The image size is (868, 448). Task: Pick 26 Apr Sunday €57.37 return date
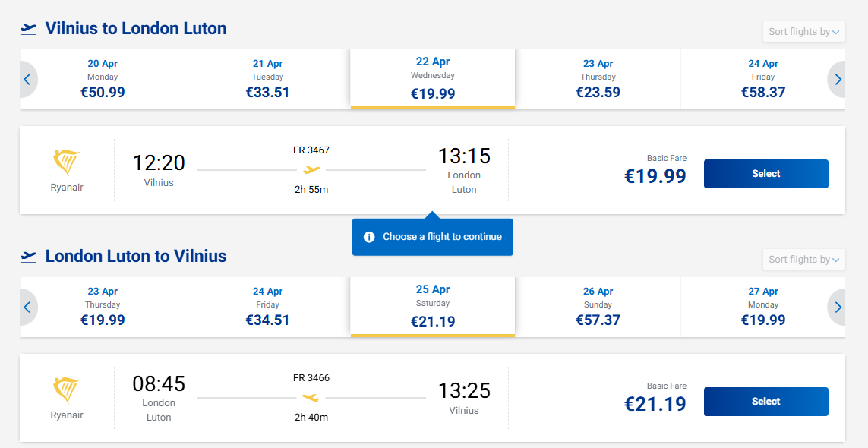598,307
